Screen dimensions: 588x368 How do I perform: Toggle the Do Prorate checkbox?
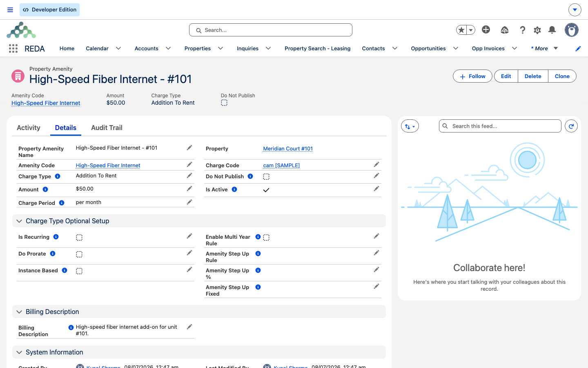tap(79, 254)
